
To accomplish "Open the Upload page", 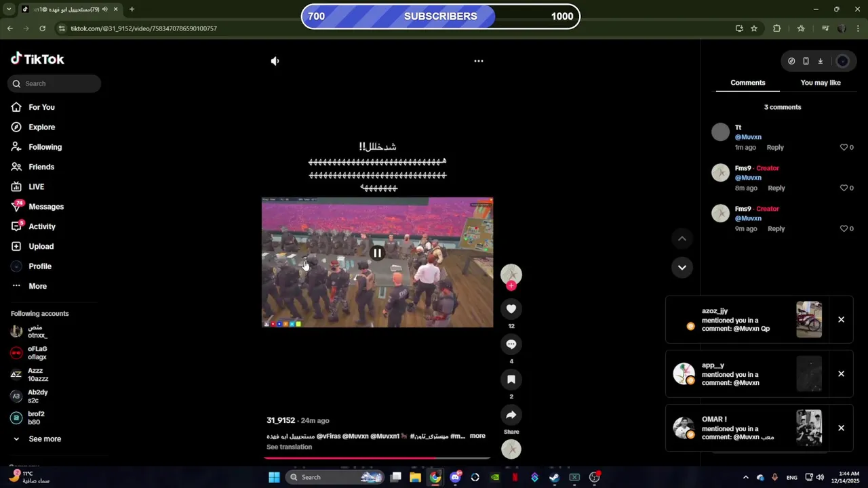I will click(41, 246).
